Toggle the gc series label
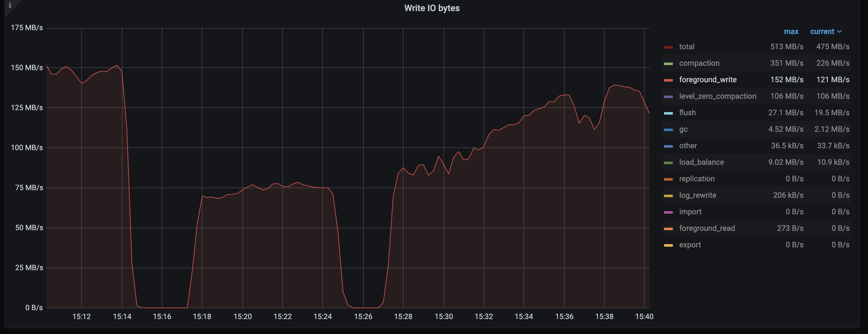The height and width of the screenshot is (334, 868). (683, 129)
